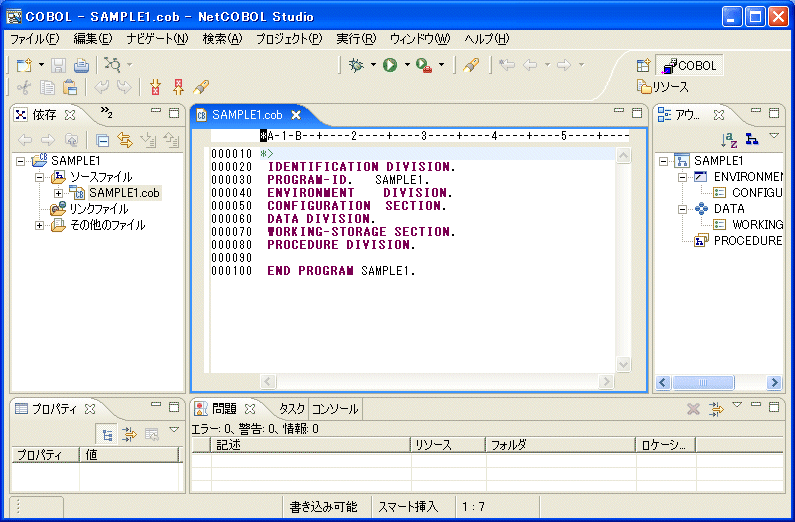Viewport: 795px width, 522px height.
Task: Open the ヘルプ(H) menu
Action: coord(487,39)
